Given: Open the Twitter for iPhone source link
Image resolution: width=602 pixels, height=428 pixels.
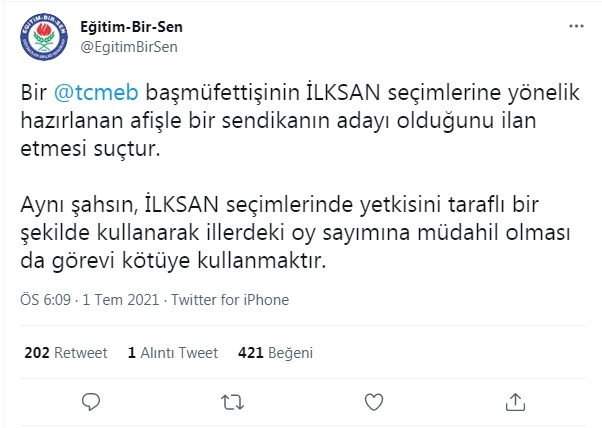Looking at the screenshot, I should pos(231,300).
